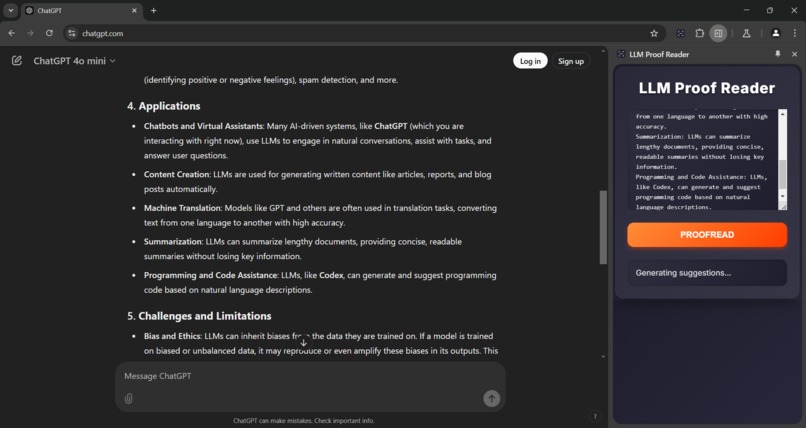Pin the LLM Proof Reader side panel
This screenshot has height=428, width=806.
(x=778, y=54)
